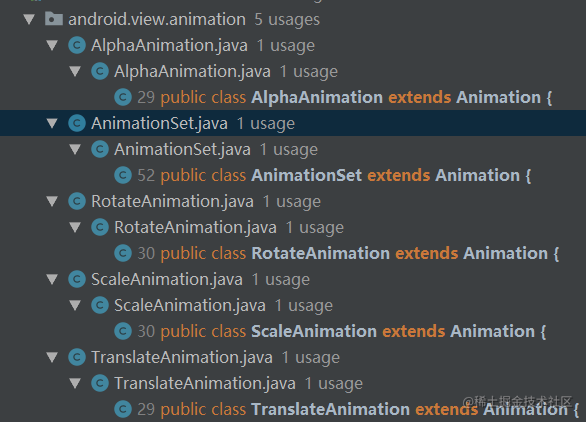Open usage 'public class AnimationSet extends Animation'

(346, 175)
